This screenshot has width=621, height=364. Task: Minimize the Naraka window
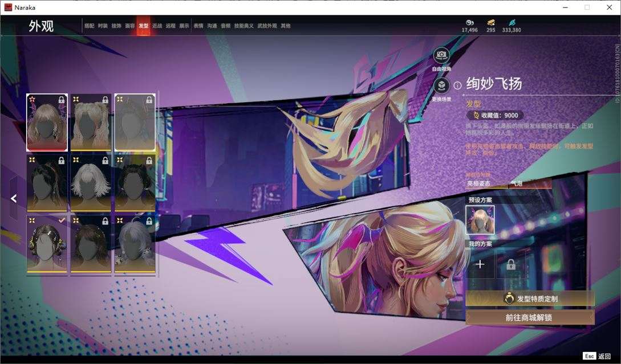[x=565, y=7]
